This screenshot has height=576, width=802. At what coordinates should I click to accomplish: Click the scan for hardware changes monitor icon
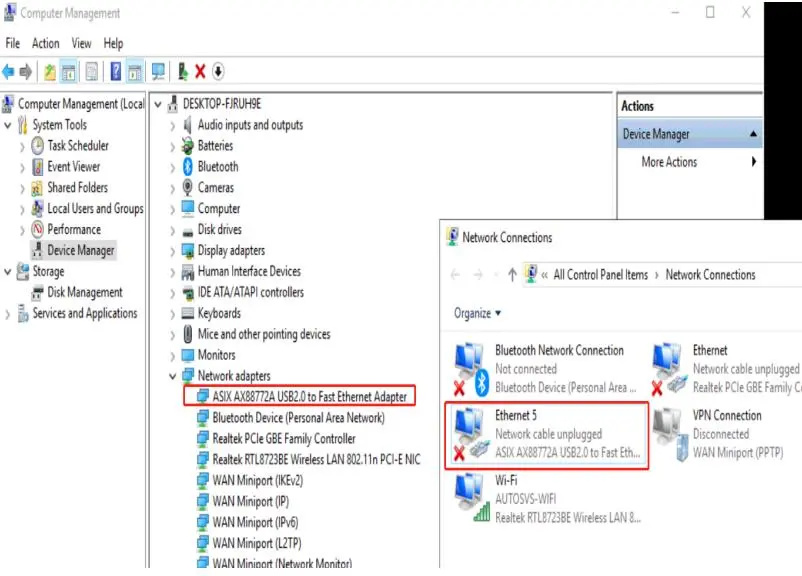158,71
